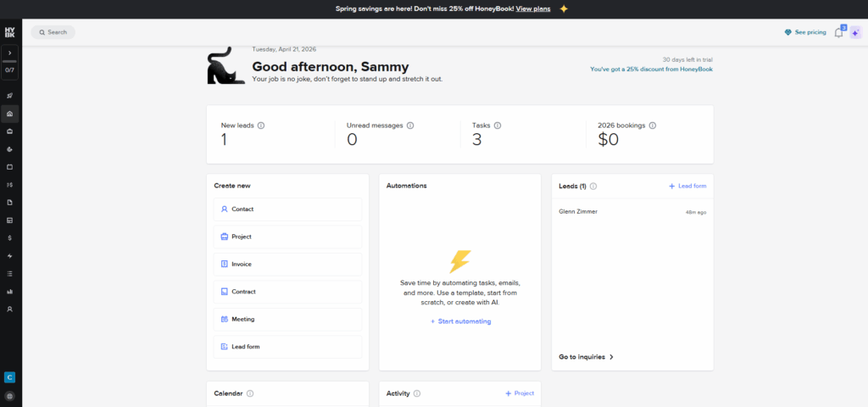This screenshot has width=868, height=407.
Task: Click the blue C avatar in sidebar
Action: click(x=9, y=377)
